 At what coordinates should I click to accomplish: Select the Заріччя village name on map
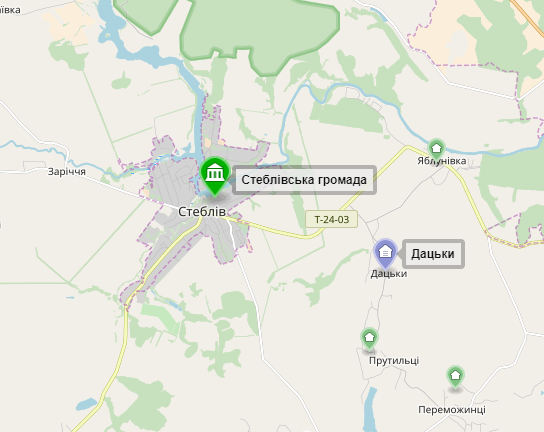(x=66, y=171)
